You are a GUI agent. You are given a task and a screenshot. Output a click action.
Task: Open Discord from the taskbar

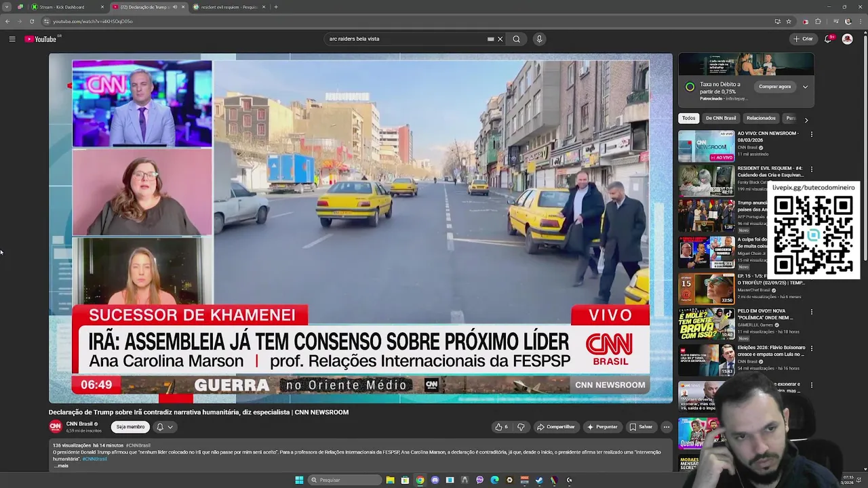coord(435,480)
